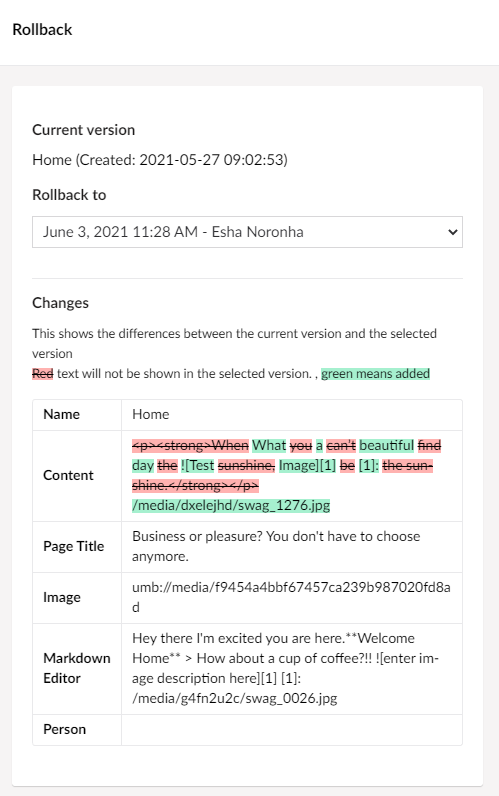The image size is (499, 796).
Task: Open the Rollback to version dropdown
Action: (247, 232)
